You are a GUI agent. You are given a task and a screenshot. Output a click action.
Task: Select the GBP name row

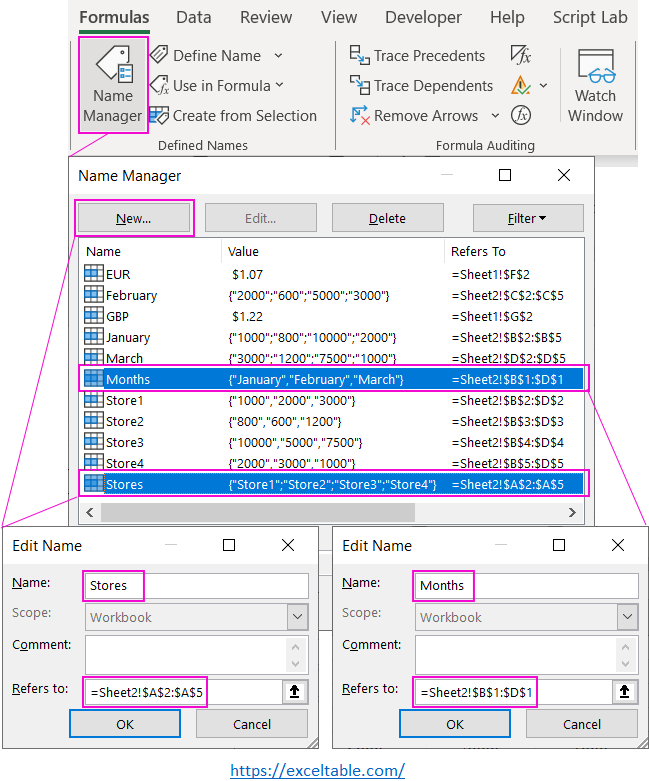[118, 316]
